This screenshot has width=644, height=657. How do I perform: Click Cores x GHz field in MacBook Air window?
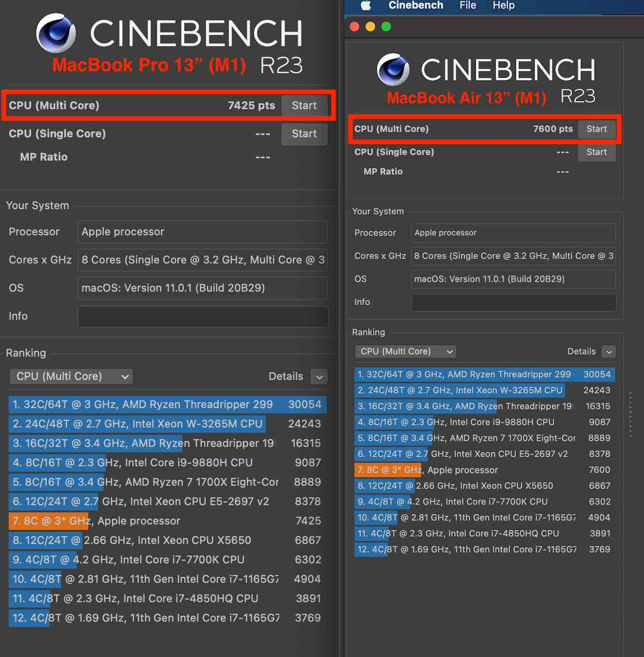[514, 256]
